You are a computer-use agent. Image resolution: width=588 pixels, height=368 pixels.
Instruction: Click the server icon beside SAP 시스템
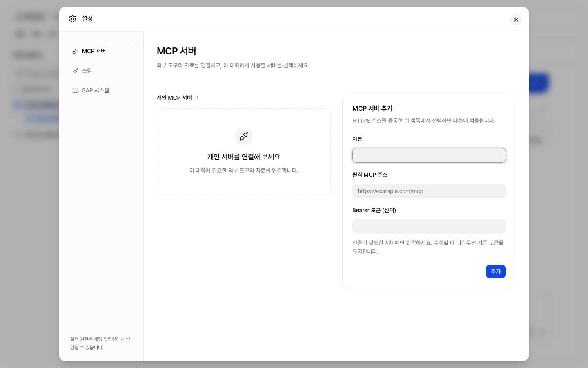point(76,90)
